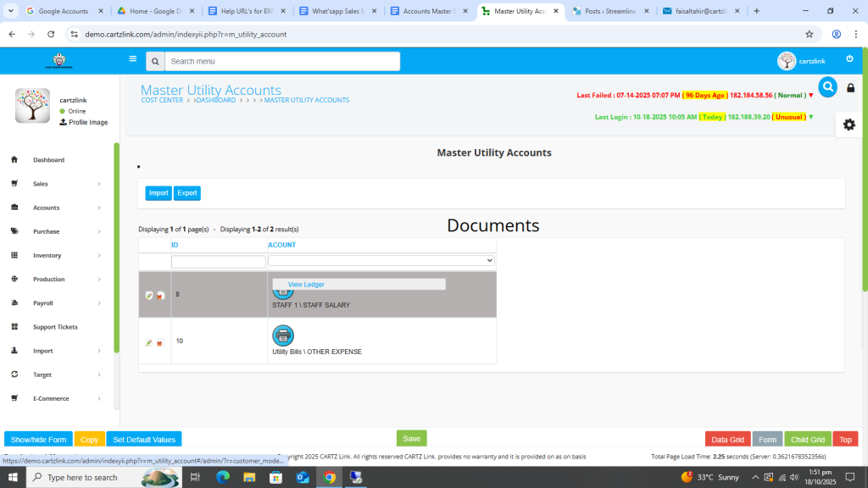Click the printer icon for Utility Bills
Viewport: 868px width, 488px height.
point(282,335)
